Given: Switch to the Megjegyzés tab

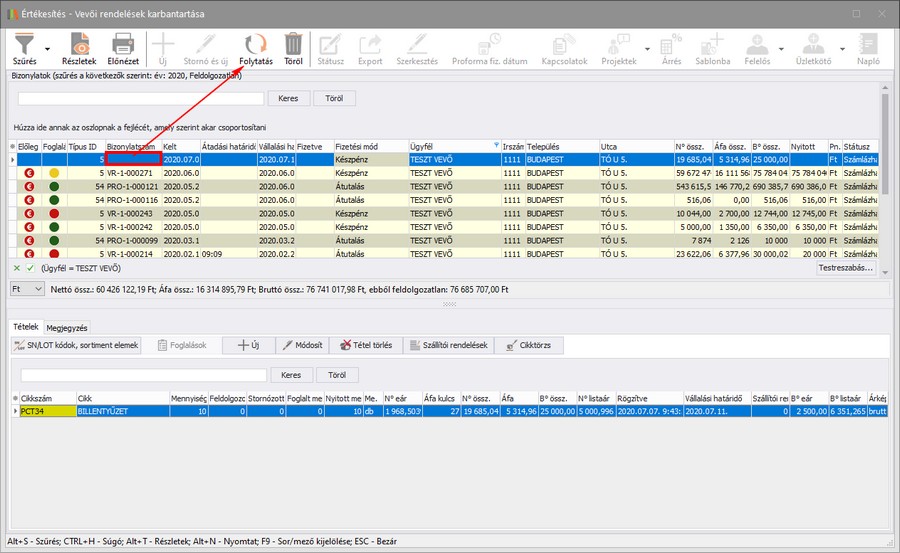Looking at the screenshot, I should pyautogui.click(x=68, y=327).
